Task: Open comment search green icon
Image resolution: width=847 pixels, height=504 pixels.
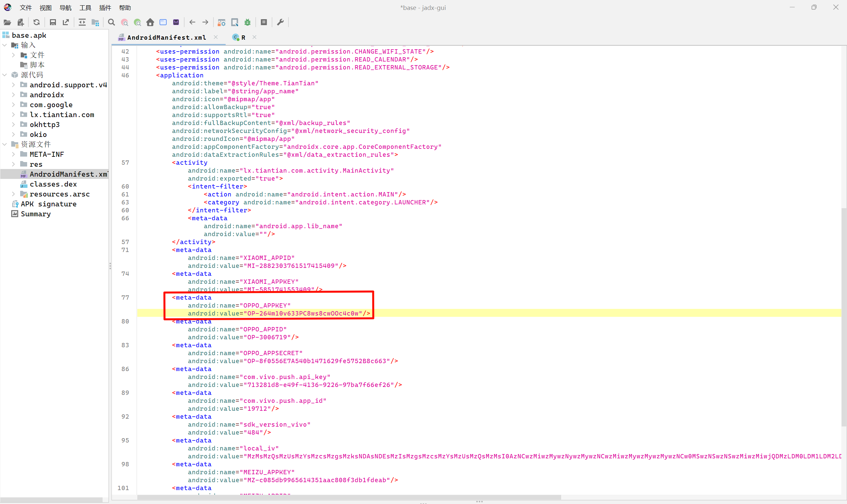Action: click(138, 22)
